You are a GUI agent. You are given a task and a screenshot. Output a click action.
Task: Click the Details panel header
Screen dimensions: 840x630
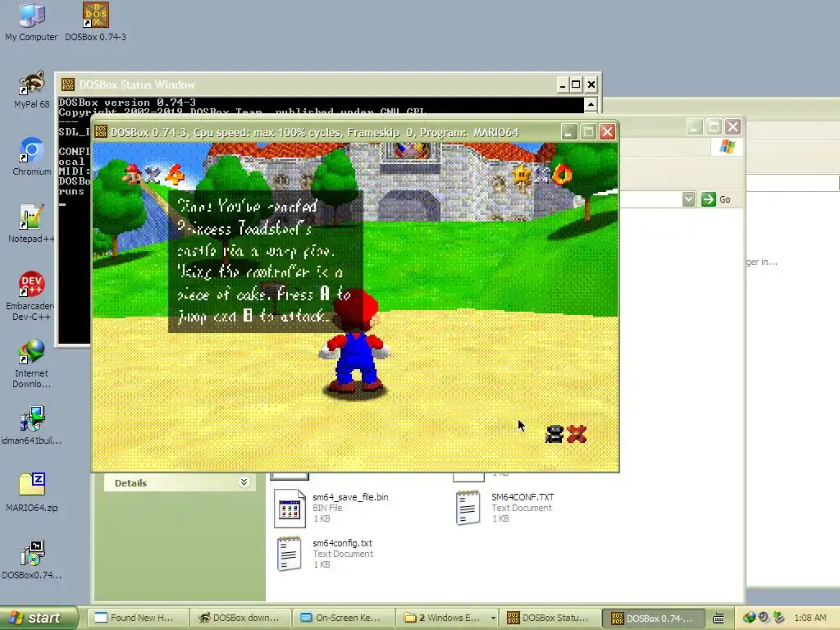[x=180, y=482]
